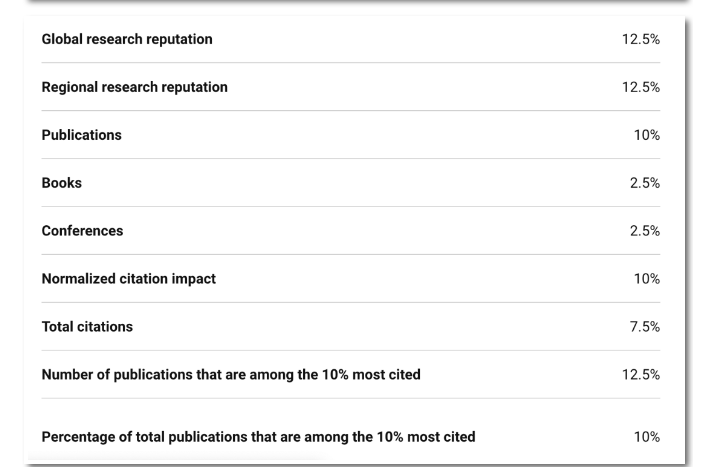
Task: Select the Books indicator label
Action: [61, 183]
